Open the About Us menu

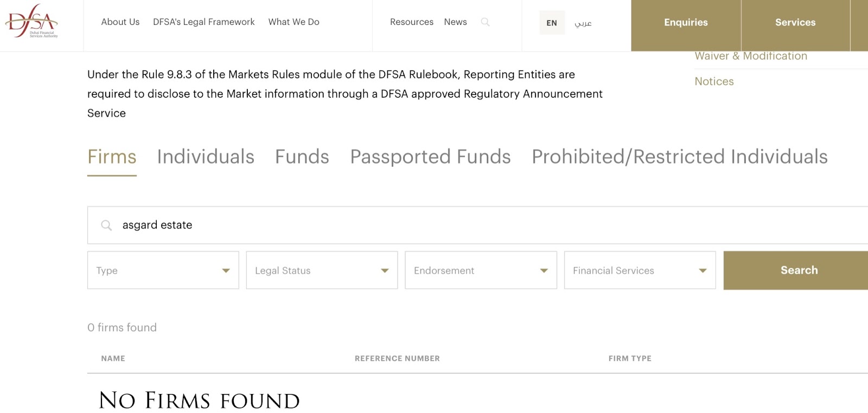(120, 22)
